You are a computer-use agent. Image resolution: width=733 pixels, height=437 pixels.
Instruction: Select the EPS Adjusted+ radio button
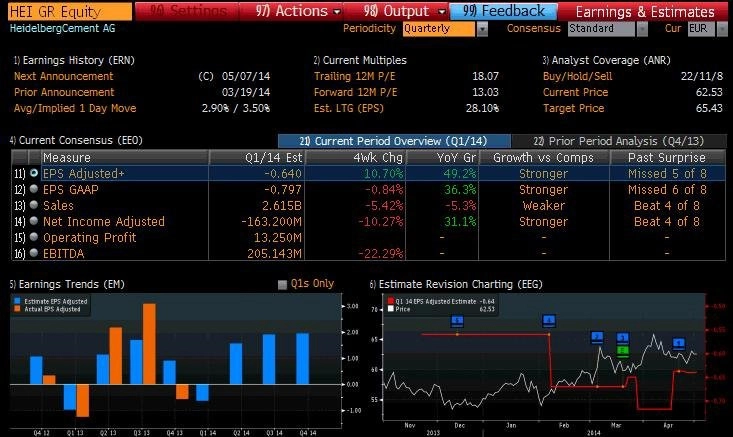[34, 173]
